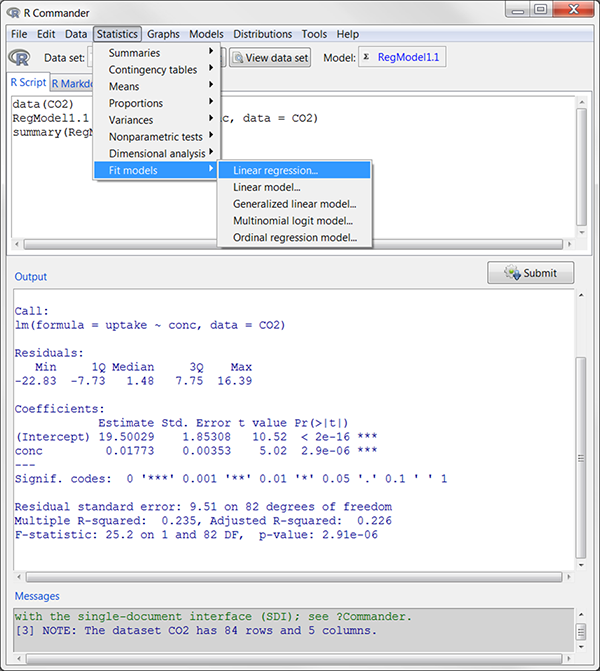The height and width of the screenshot is (671, 600).
Task: Click the script pane vertical scrollbar
Action: click(581, 167)
